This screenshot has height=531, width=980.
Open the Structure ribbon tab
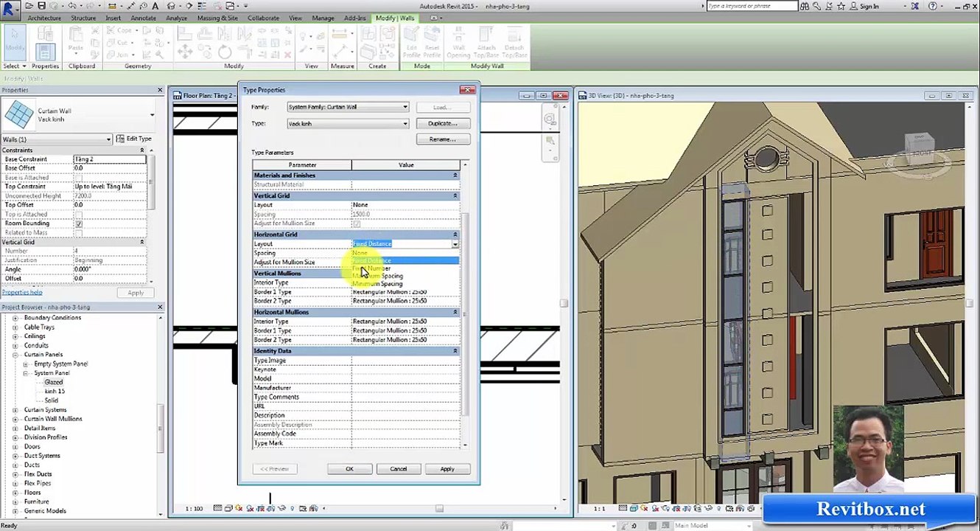coord(83,18)
